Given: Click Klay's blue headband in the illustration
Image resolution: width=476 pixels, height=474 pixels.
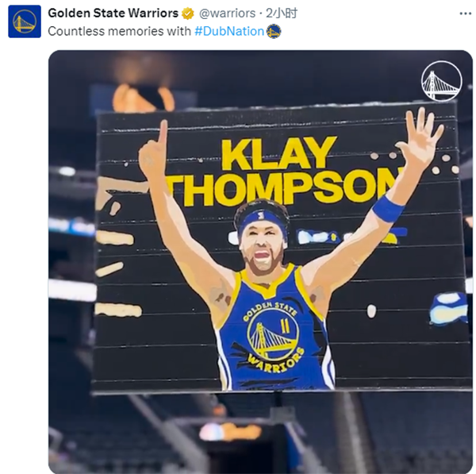Looking at the screenshot, I should [x=263, y=221].
